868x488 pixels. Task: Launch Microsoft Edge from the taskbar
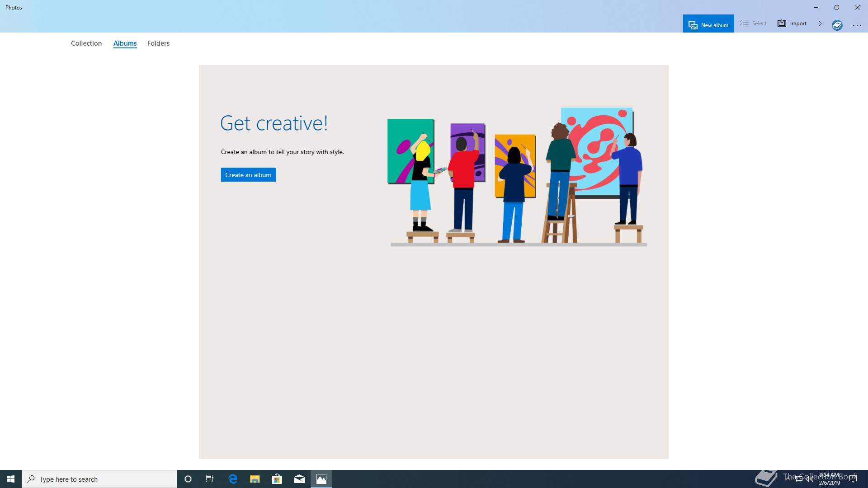[233, 479]
